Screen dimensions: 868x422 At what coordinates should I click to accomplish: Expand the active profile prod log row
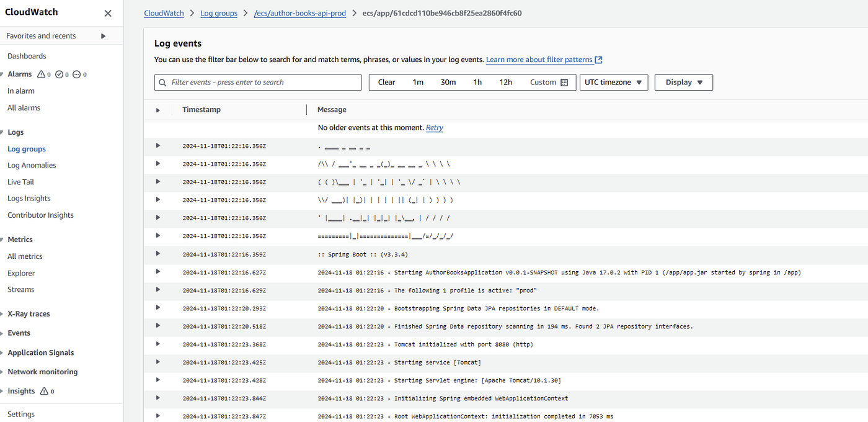pos(158,289)
